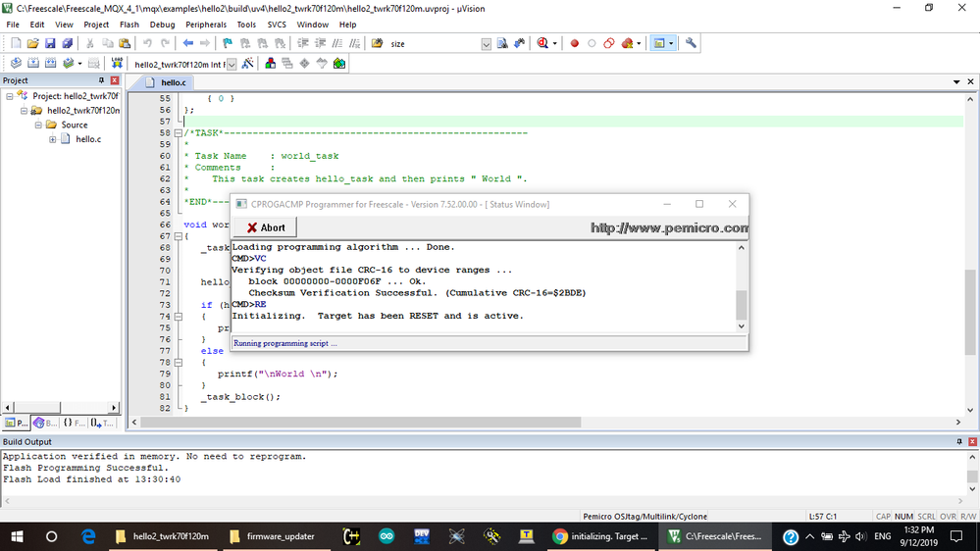
Task: Open the Windows Start menu
Action: [x=17, y=536]
